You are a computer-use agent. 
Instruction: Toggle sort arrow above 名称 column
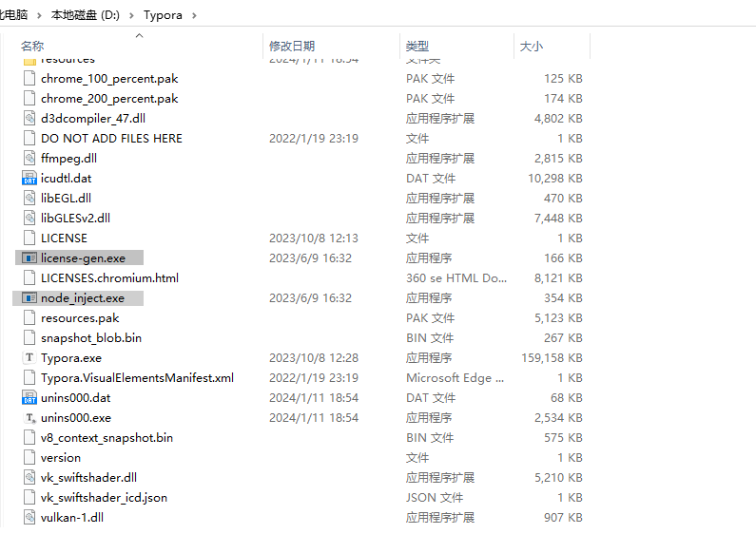[x=140, y=36]
